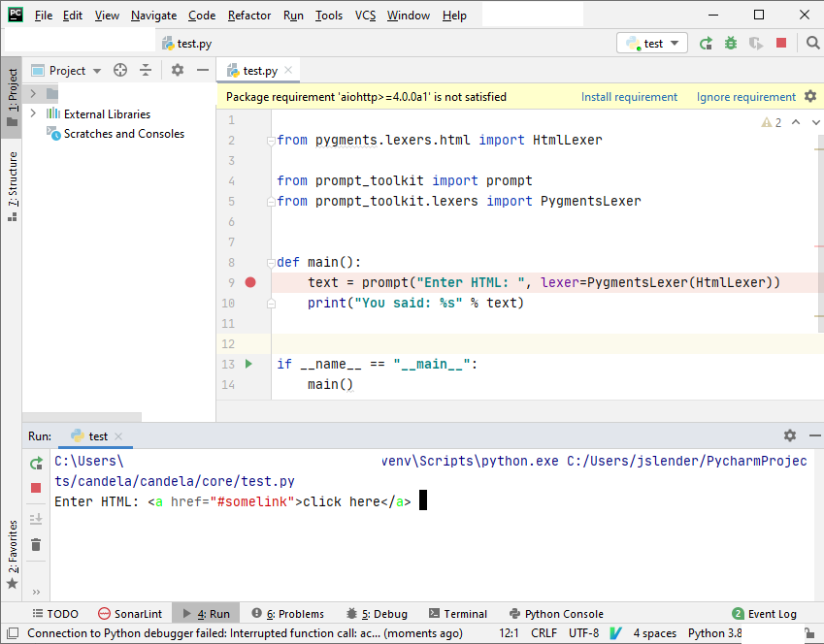Screen dimensions: 824x644
Task: Open the 7: Structure side tab
Action: coord(12,186)
